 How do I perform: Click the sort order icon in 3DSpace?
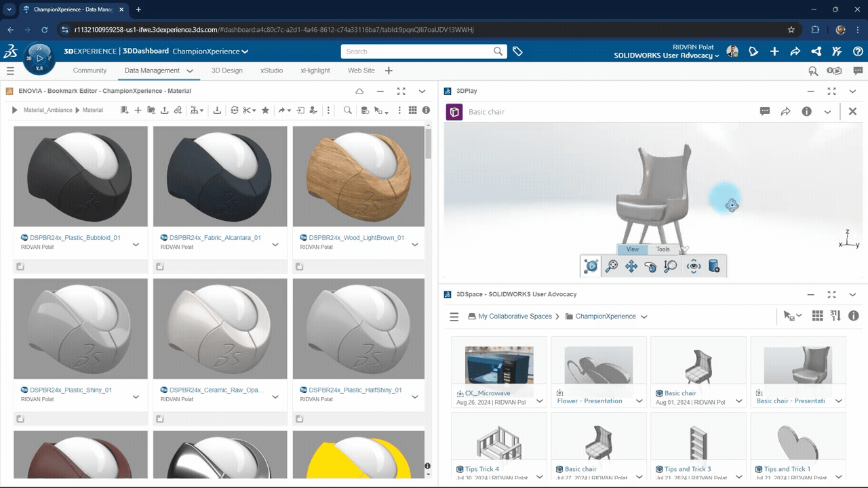pyautogui.click(x=835, y=316)
